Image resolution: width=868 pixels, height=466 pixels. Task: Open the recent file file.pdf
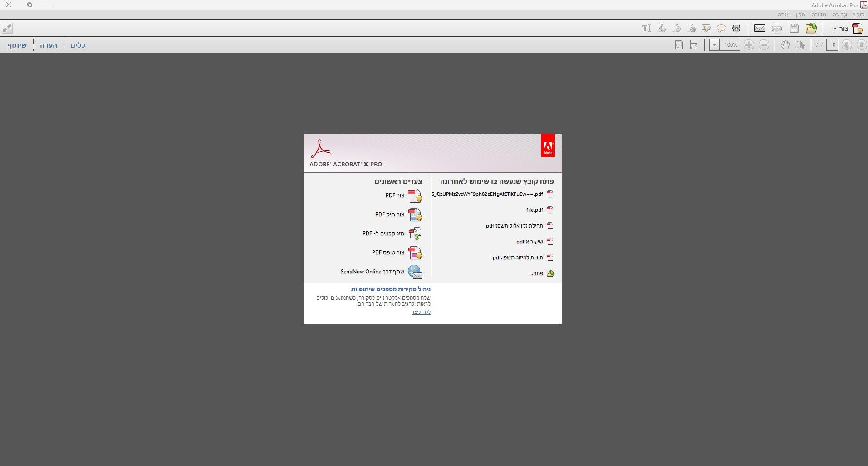(x=539, y=210)
